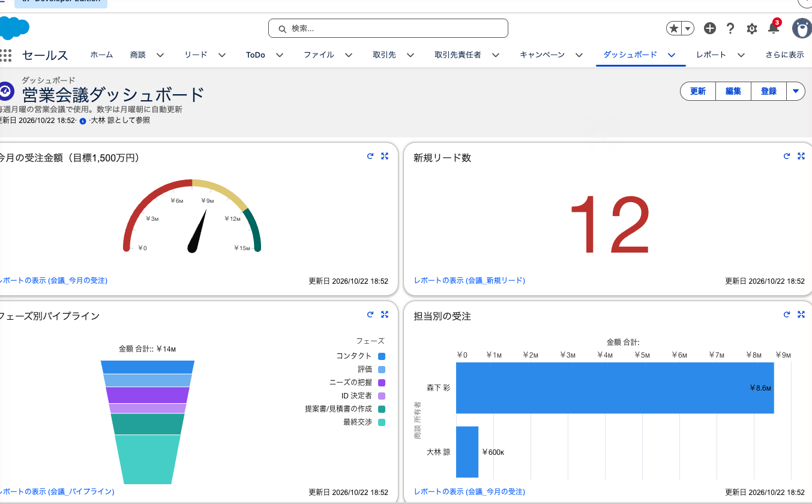Viewport: 812px width, 504px height.
Task: Click the 更新 button
Action: (x=698, y=91)
